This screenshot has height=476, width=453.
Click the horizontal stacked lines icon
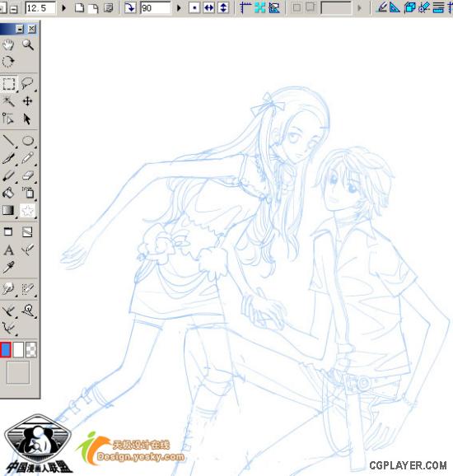[x=438, y=7]
